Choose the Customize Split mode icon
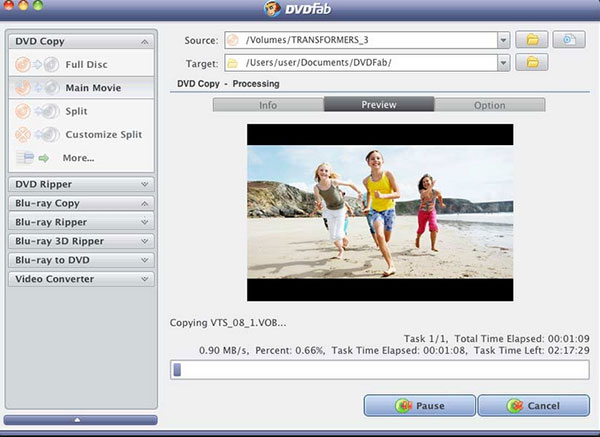The image size is (600, 437). 37,135
